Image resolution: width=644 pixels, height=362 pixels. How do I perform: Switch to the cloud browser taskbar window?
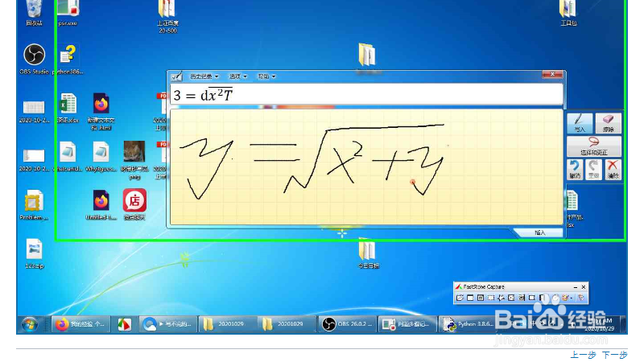[x=168, y=324]
